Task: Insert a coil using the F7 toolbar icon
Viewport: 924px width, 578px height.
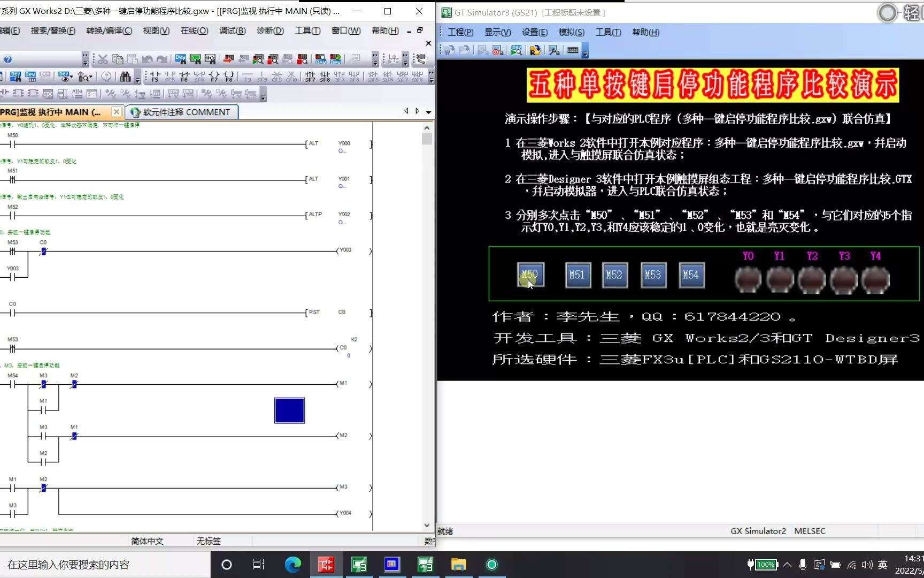Action: click(215, 75)
